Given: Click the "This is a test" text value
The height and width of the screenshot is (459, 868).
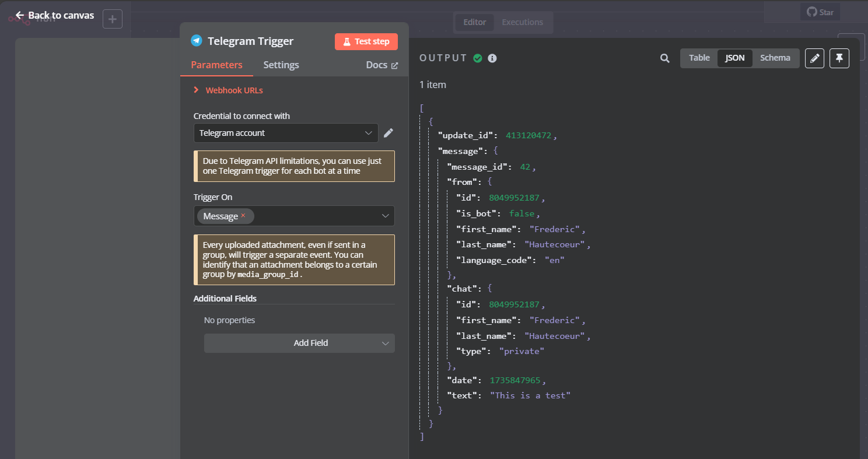Looking at the screenshot, I should (530, 395).
